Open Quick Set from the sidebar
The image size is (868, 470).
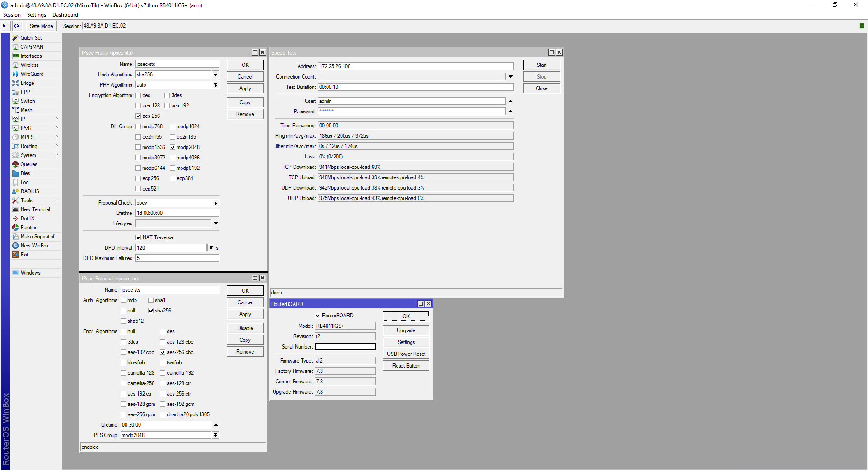31,38
